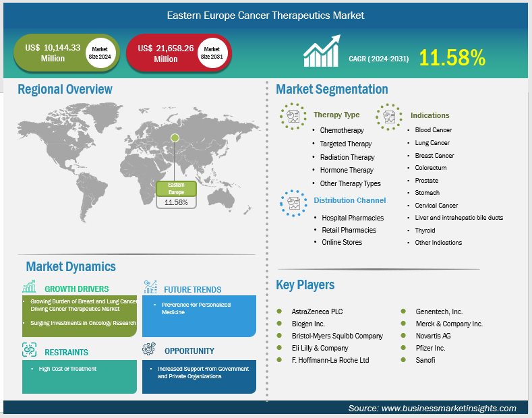
Task: Click the Distribution Channel label
Action: (349, 200)
